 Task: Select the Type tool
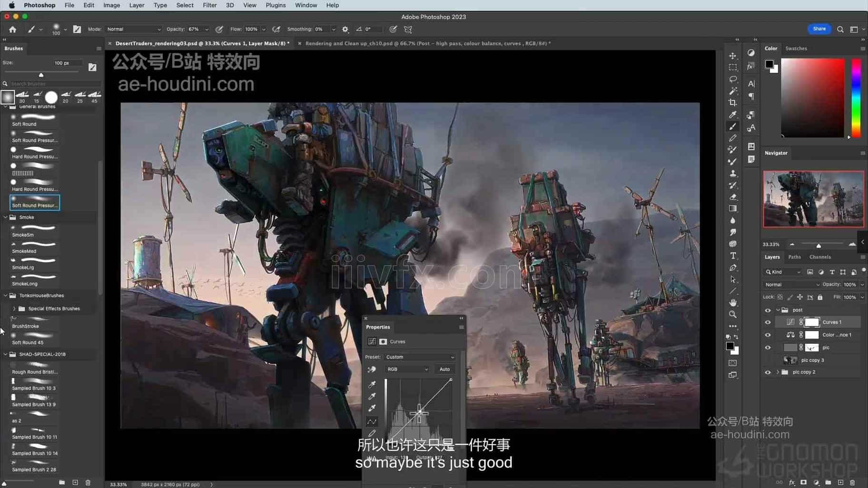(x=733, y=256)
